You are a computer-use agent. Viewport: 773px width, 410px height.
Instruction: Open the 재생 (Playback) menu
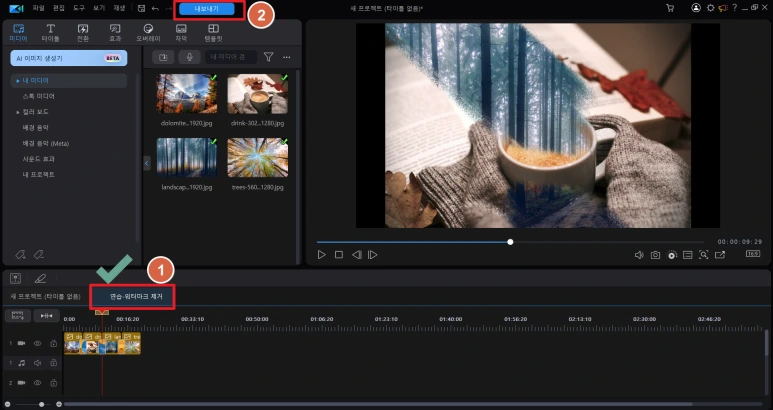click(119, 8)
